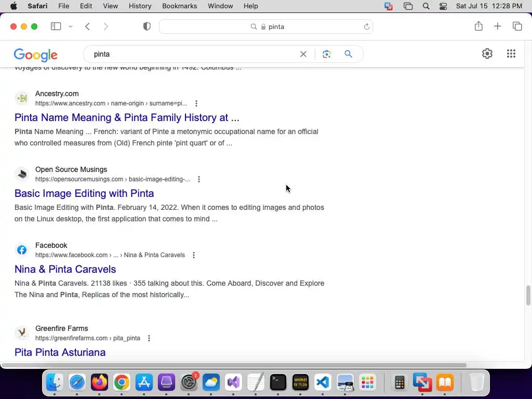
Task: Click the horizontal page scrollbar
Action: [x=234, y=365]
